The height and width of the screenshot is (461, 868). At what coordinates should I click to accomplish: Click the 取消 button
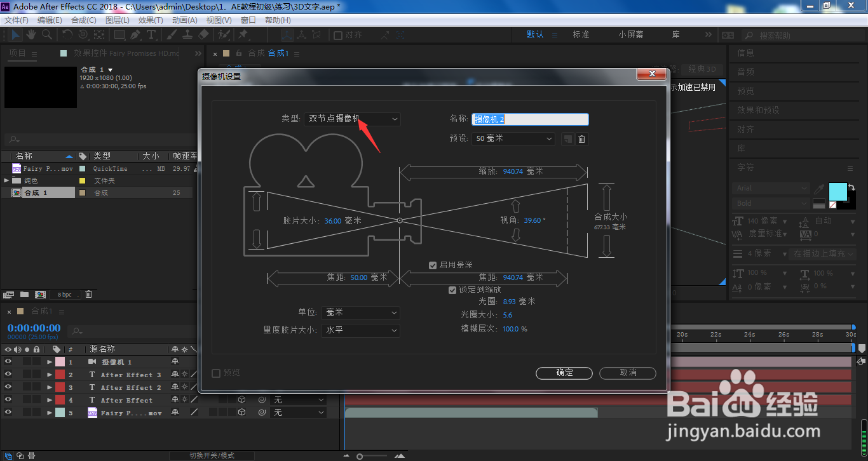point(628,373)
